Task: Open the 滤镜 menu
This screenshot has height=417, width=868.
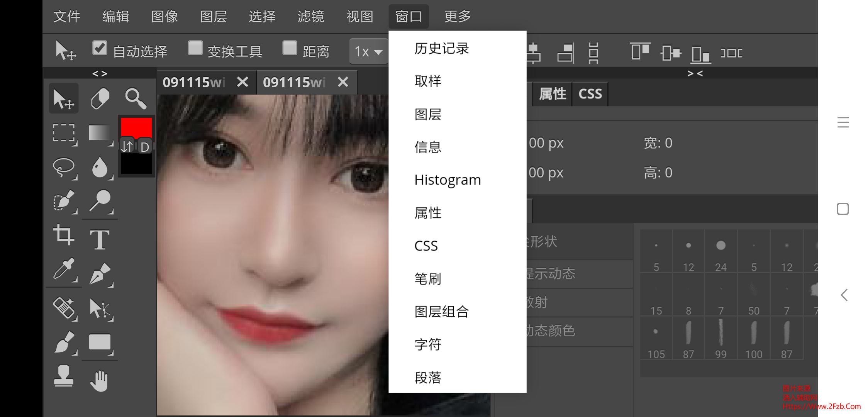Action: [x=311, y=16]
